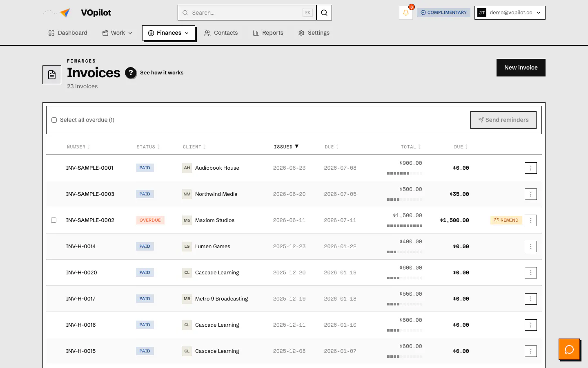This screenshot has height=368, width=588.
Task: Tick the INV-SAMPLE-0002 row checkbox
Action: tap(53, 220)
